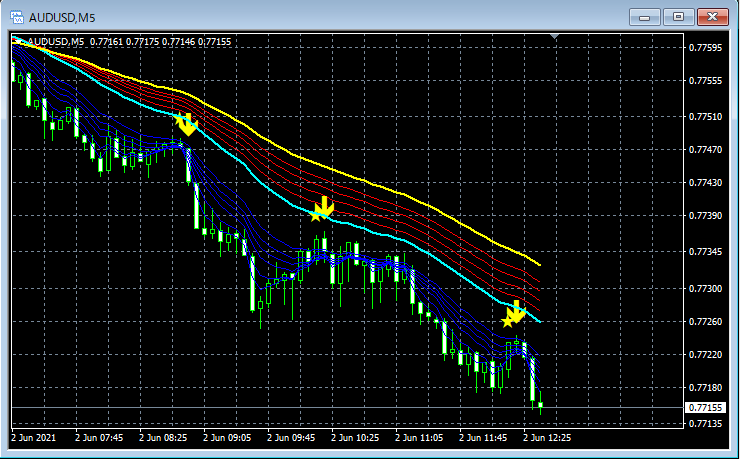The height and width of the screenshot is (459, 740).
Task: Close the AUDUSD,M5 chart window
Action: tap(713, 17)
